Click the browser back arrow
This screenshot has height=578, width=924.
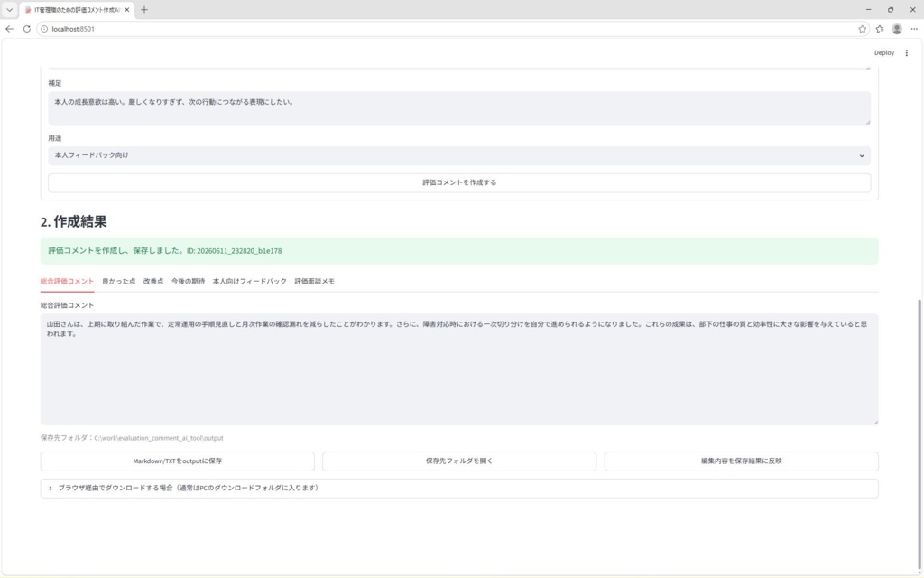9,29
